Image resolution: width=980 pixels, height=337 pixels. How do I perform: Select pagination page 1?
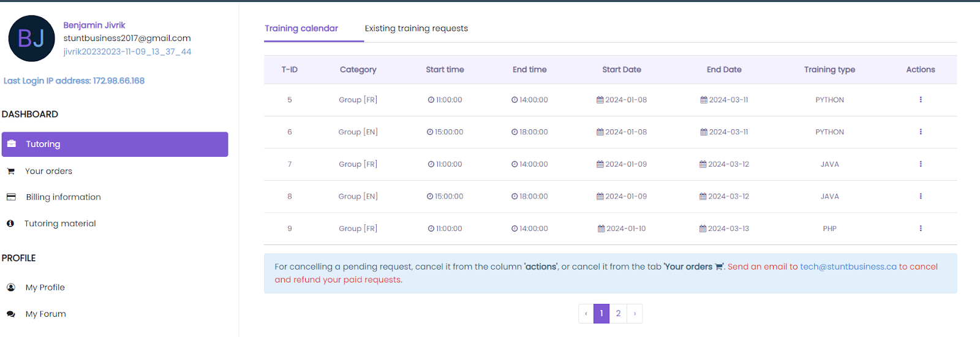pyautogui.click(x=601, y=314)
